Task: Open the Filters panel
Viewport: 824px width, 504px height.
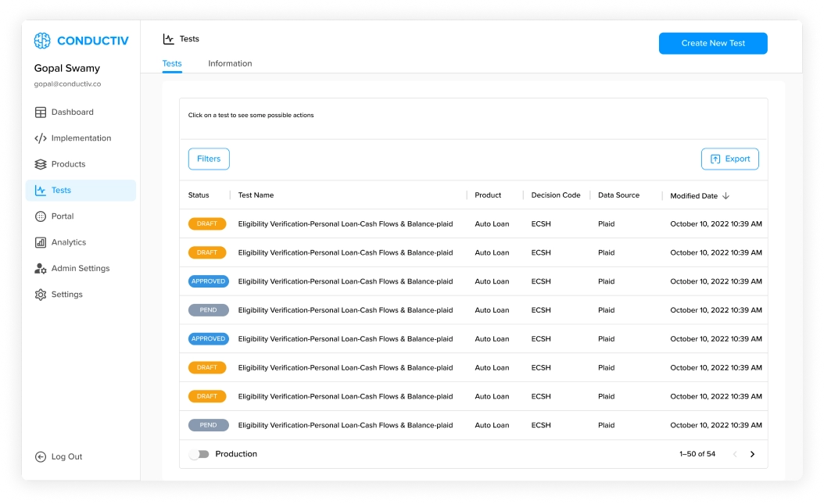Action: [x=209, y=159]
